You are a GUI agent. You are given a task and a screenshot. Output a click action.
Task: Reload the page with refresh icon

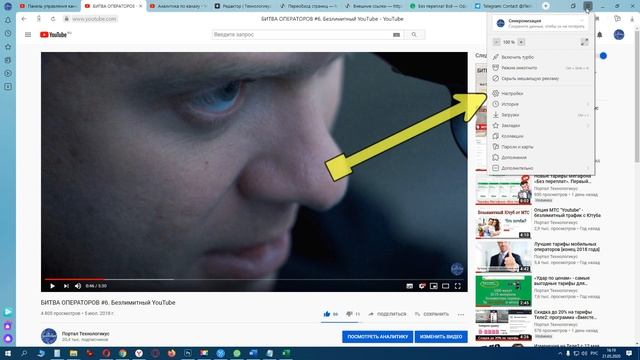point(53,19)
